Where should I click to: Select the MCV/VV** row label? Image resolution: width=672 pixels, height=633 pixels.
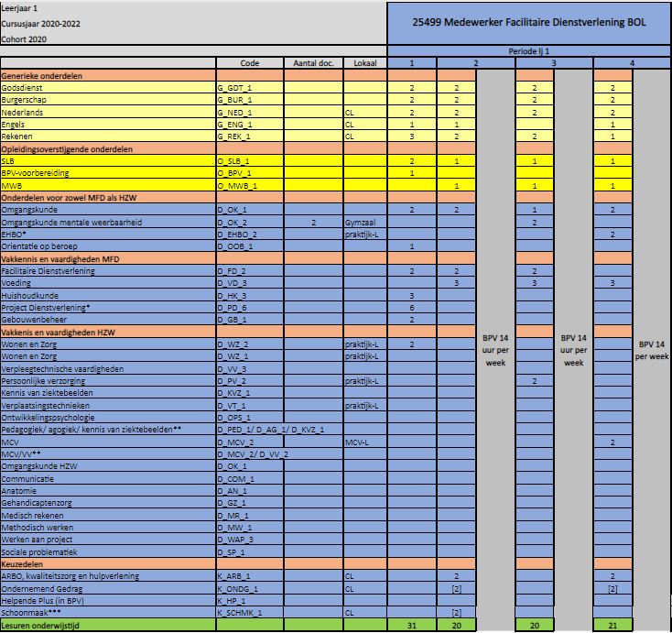pos(108,454)
